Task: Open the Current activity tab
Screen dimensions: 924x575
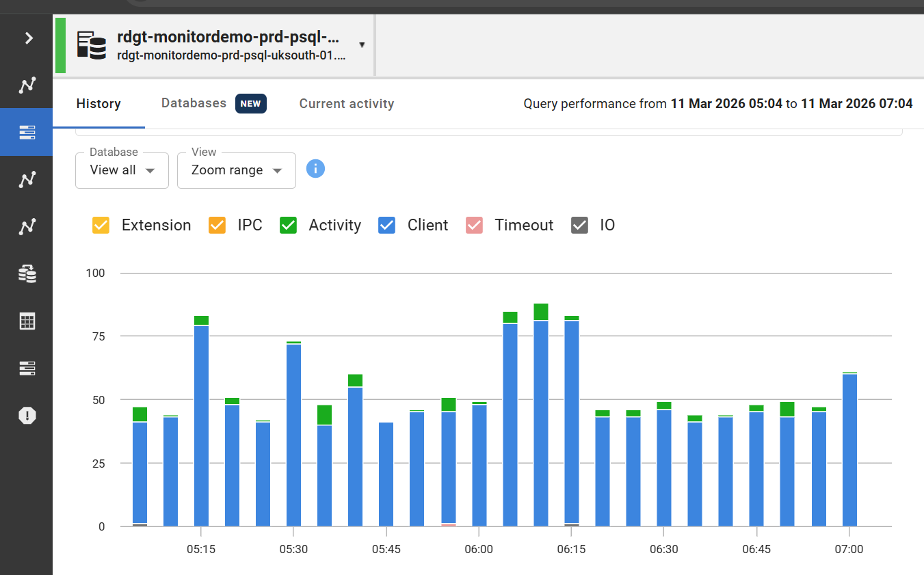Action: 346,103
